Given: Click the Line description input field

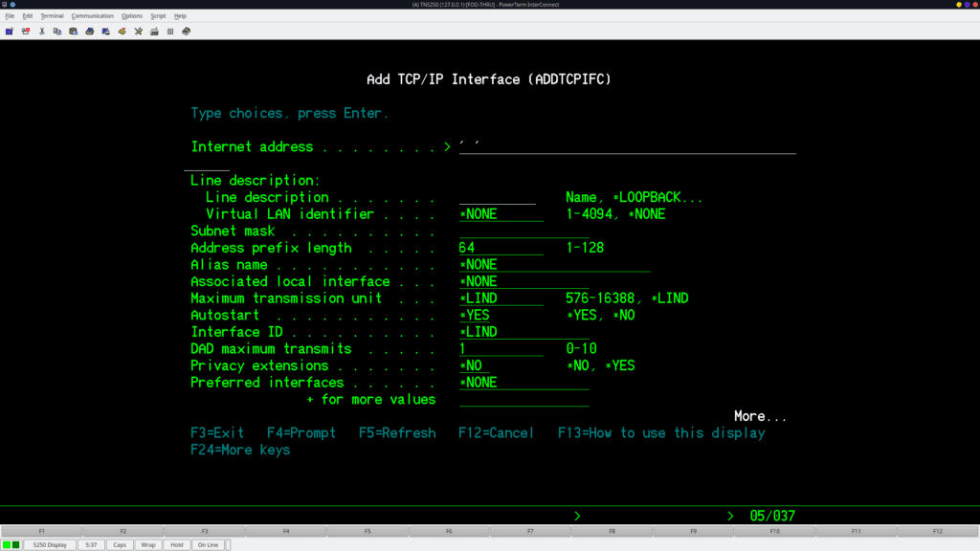Looking at the screenshot, I should [x=498, y=197].
